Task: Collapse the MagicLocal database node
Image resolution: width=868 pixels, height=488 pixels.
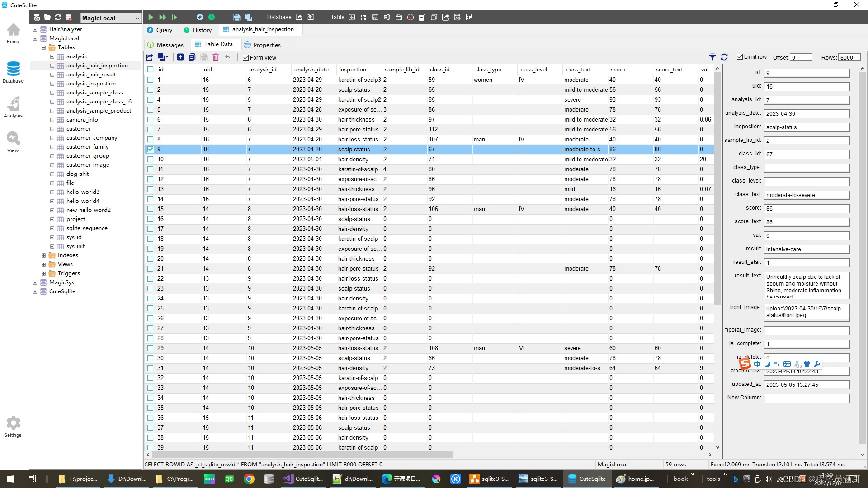Action: (x=35, y=38)
